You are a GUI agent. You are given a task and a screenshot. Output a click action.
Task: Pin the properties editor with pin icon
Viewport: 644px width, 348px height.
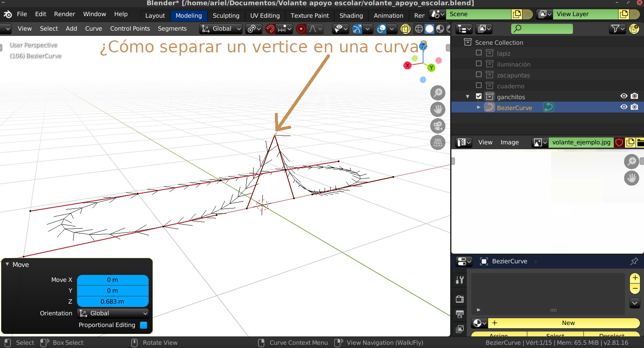pyautogui.click(x=634, y=261)
